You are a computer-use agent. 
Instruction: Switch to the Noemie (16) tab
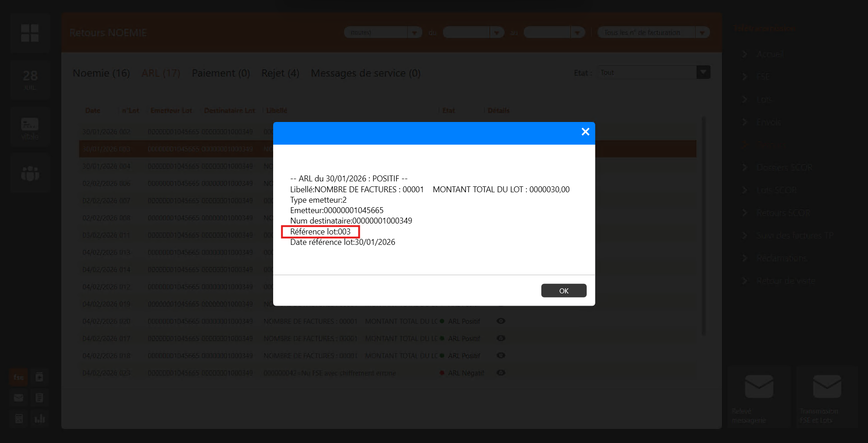(101, 73)
